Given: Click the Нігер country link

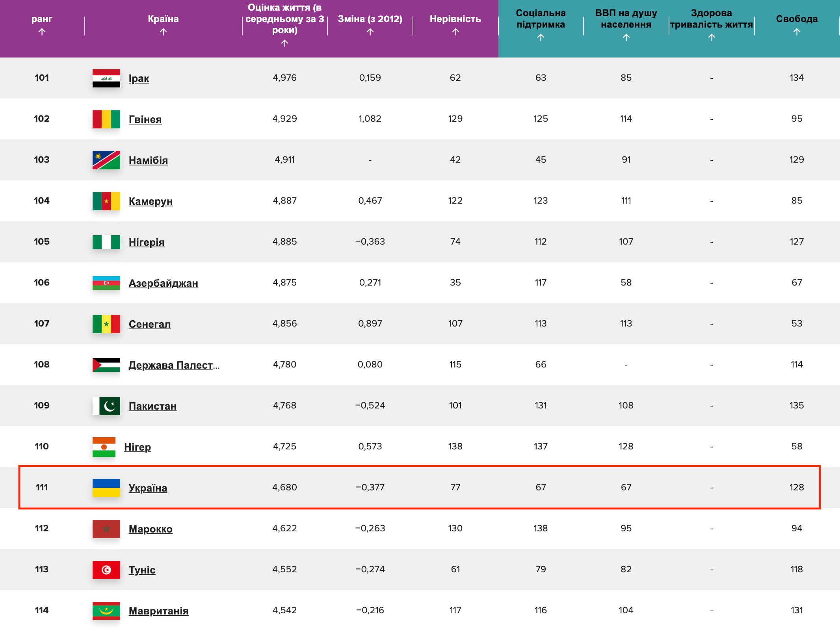Looking at the screenshot, I should (138, 447).
